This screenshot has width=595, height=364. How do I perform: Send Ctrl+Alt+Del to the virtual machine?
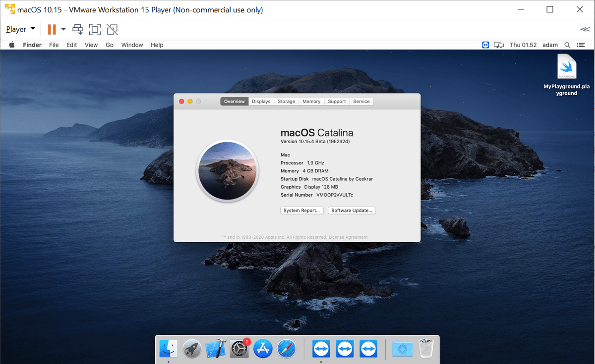pyautogui.click(x=77, y=29)
